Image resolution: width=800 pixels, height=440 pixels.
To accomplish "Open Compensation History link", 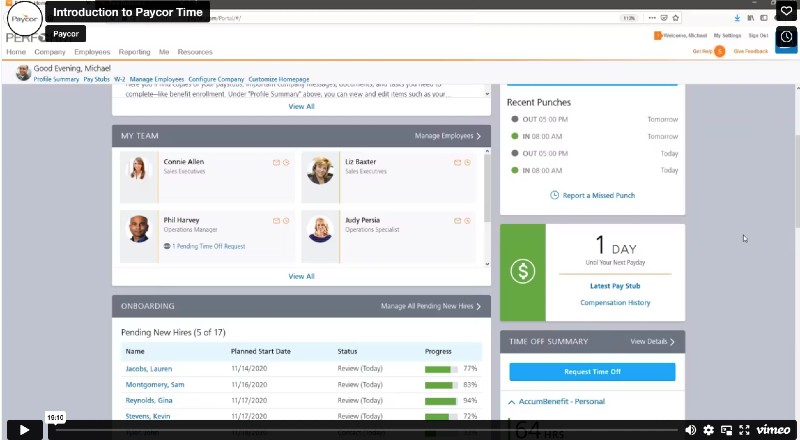I will coord(615,303).
